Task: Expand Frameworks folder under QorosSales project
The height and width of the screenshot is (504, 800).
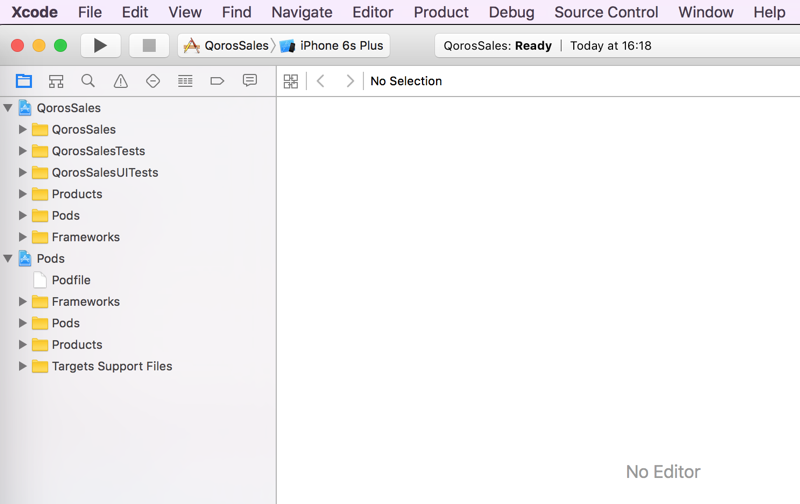Action: tap(22, 237)
